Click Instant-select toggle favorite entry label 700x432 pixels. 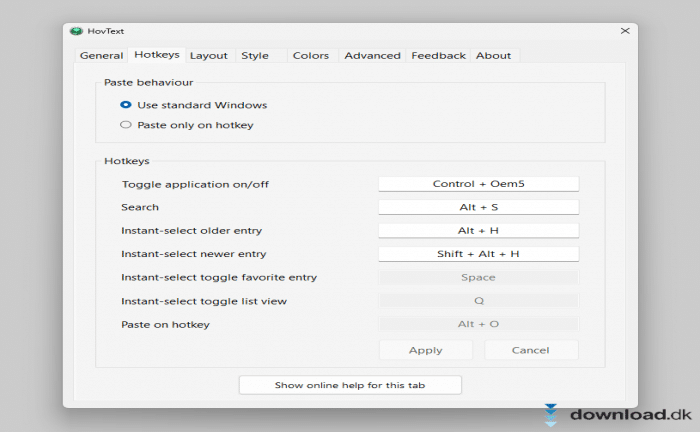click(219, 278)
